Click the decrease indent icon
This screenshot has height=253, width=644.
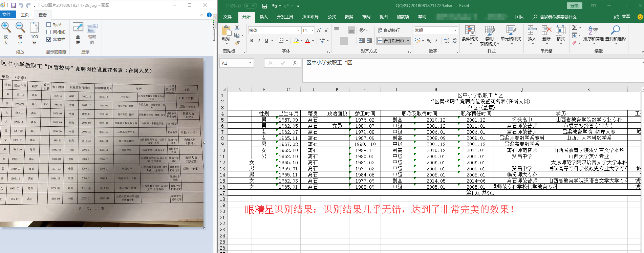pos(362,41)
